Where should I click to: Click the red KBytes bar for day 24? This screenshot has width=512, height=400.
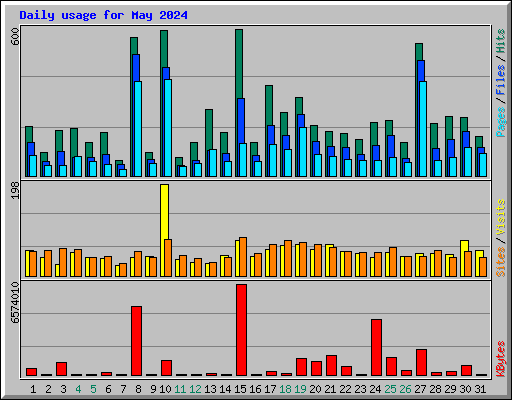point(377,348)
